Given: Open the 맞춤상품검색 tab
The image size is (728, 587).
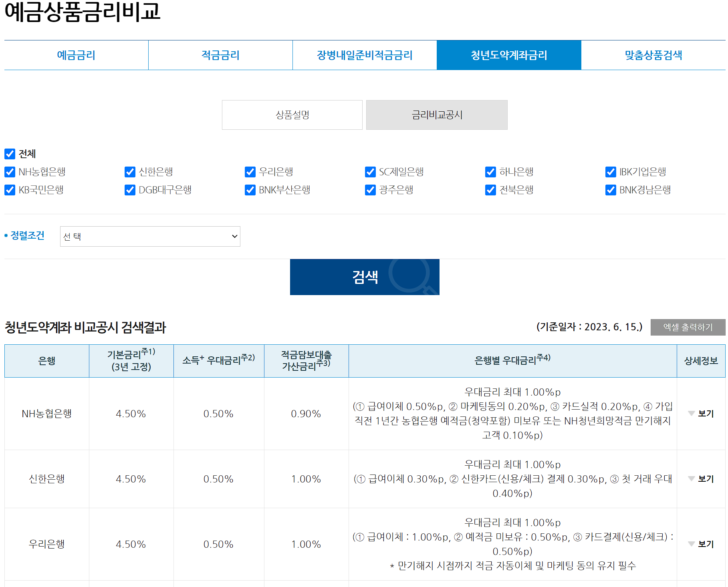Looking at the screenshot, I should click(653, 55).
